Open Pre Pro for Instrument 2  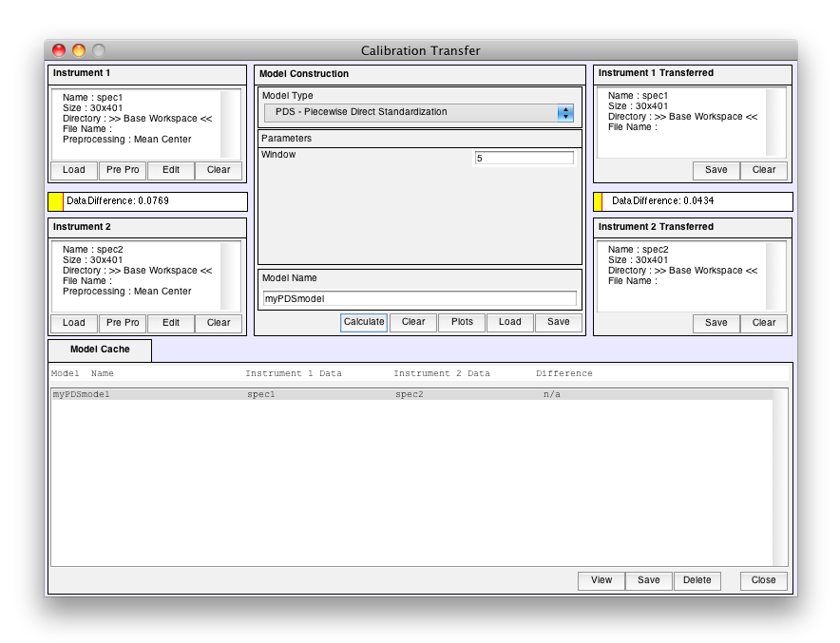pyautogui.click(x=123, y=323)
